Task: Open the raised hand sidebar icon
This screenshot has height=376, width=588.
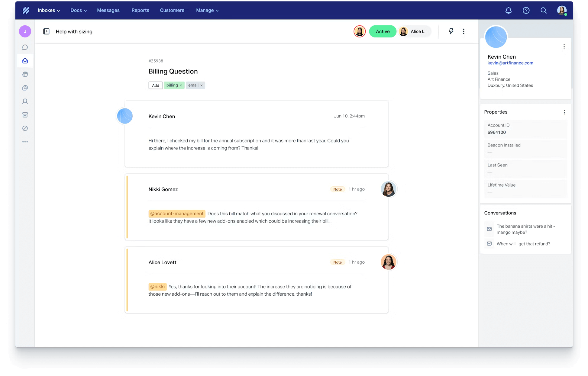Action: [25, 74]
